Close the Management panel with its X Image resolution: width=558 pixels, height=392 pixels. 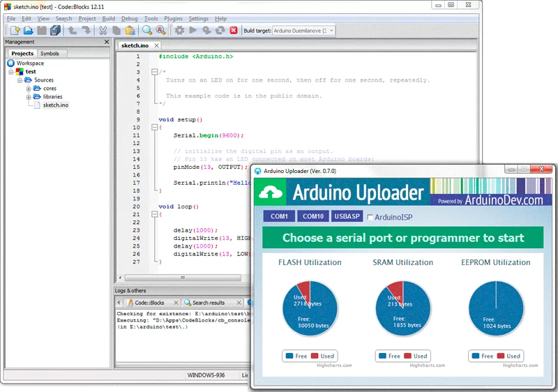[x=107, y=42]
